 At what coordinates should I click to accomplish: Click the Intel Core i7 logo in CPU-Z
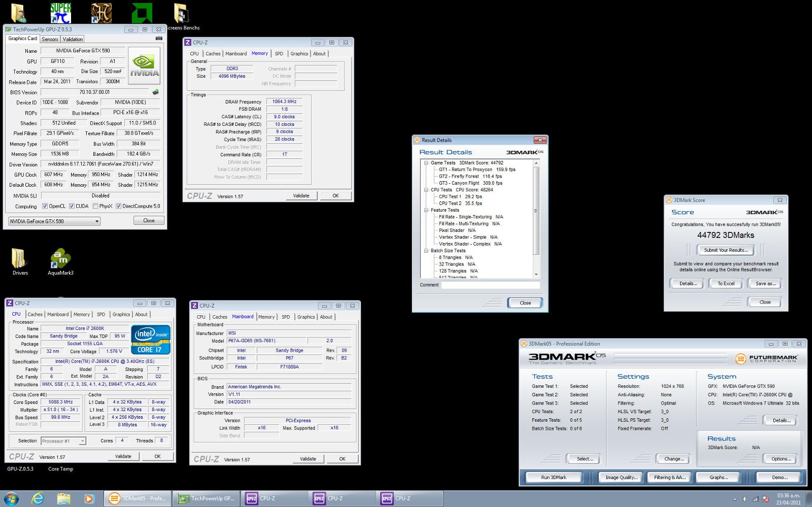pyautogui.click(x=151, y=340)
